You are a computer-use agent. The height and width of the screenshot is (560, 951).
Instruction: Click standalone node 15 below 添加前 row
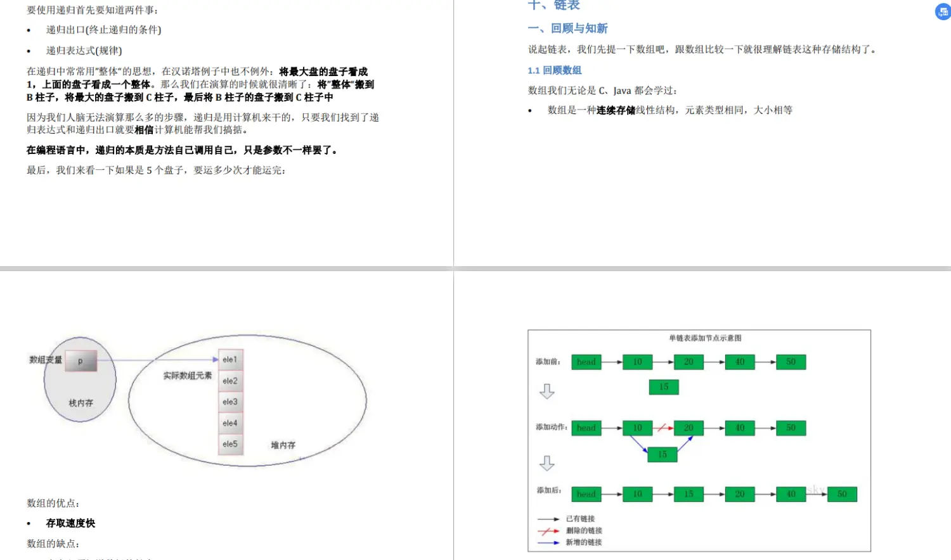click(664, 387)
